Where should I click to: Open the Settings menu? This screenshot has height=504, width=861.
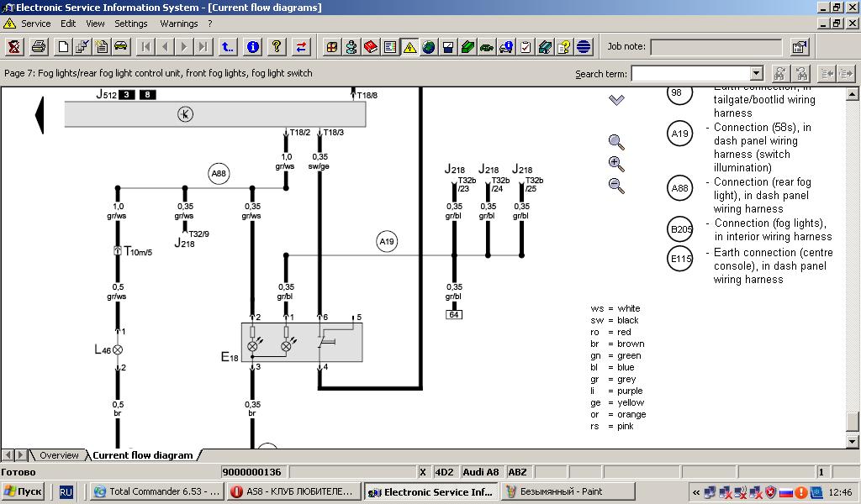tap(130, 24)
